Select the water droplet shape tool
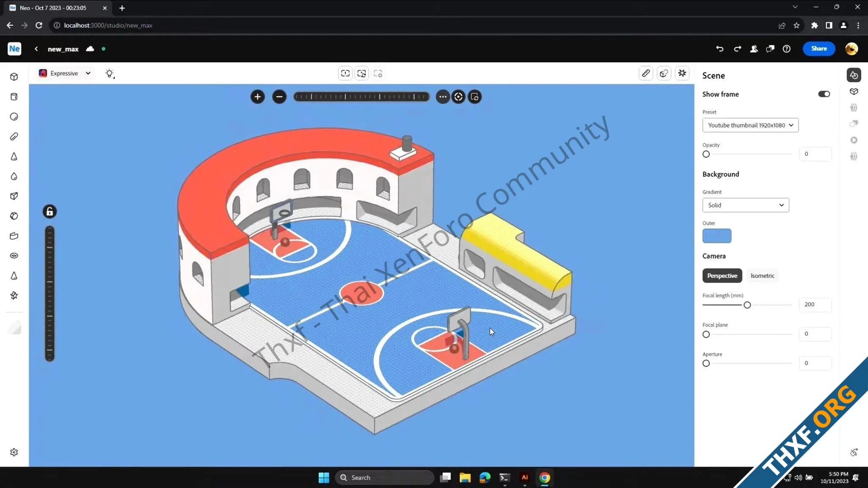Viewport: 868px width, 488px height. point(14,176)
